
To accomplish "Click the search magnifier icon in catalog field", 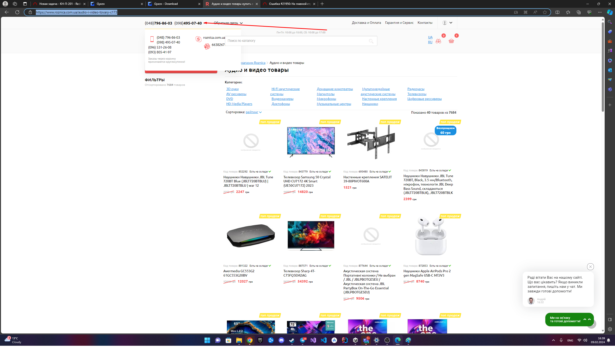I will [x=371, y=41].
